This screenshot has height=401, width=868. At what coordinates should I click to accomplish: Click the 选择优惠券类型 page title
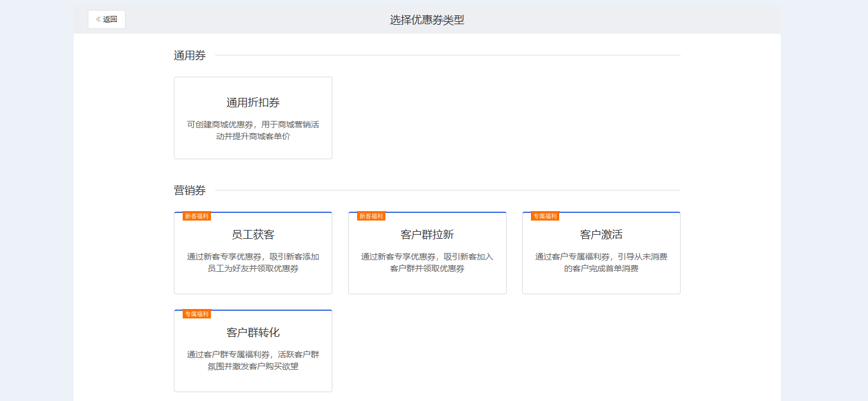427,20
